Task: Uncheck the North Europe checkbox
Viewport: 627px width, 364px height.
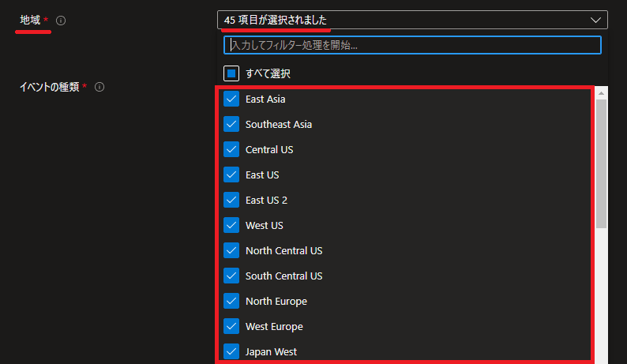Action: click(231, 301)
